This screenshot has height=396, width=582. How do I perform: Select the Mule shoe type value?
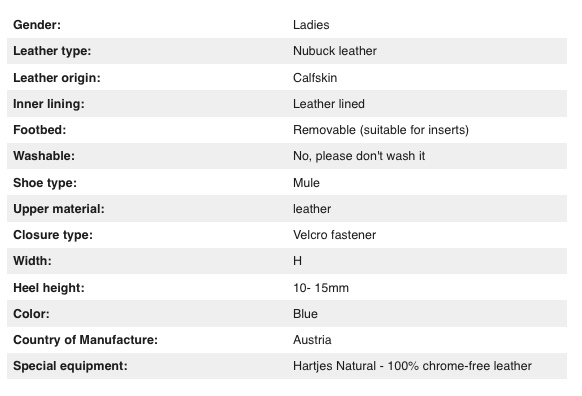click(306, 183)
